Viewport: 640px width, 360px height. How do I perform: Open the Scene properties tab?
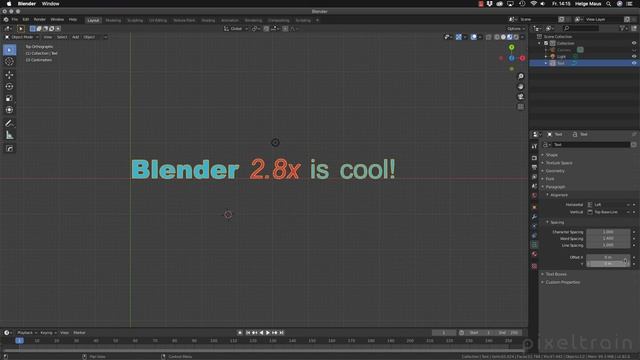(x=534, y=186)
